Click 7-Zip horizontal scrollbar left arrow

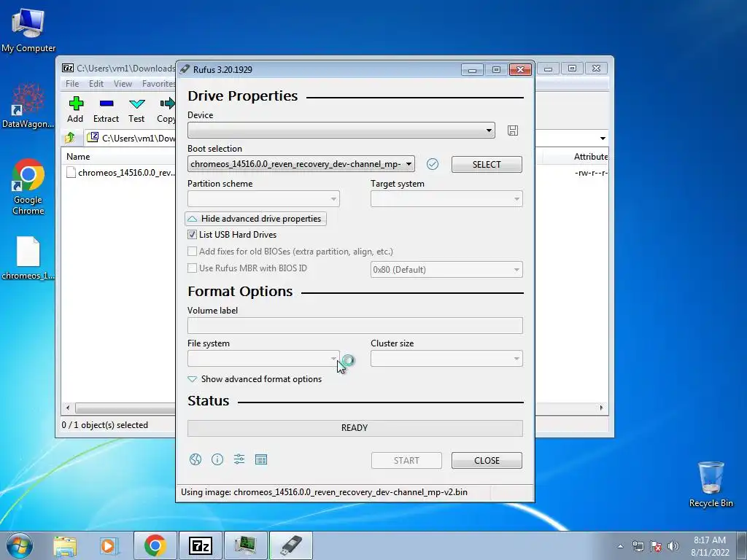[x=68, y=408]
